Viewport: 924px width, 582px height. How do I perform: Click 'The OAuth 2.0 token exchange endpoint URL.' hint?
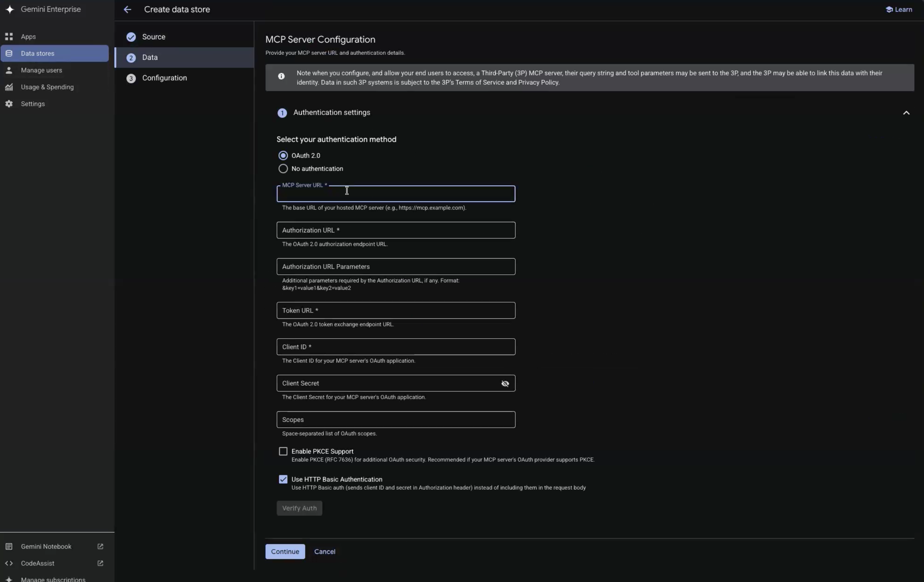click(x=338, y=324)
